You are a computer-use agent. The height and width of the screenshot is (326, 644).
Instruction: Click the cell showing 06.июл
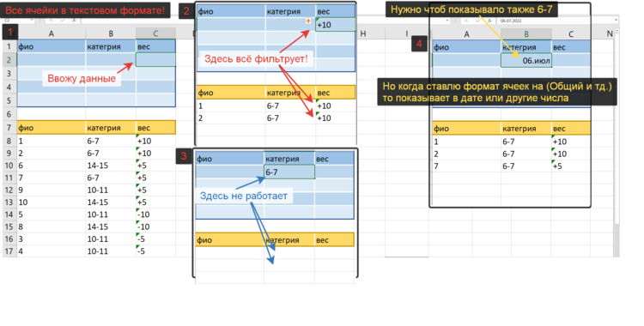tap(526, 60)
